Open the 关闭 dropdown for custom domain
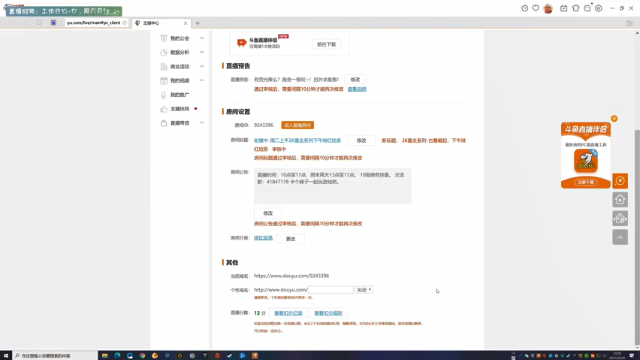 364,290
